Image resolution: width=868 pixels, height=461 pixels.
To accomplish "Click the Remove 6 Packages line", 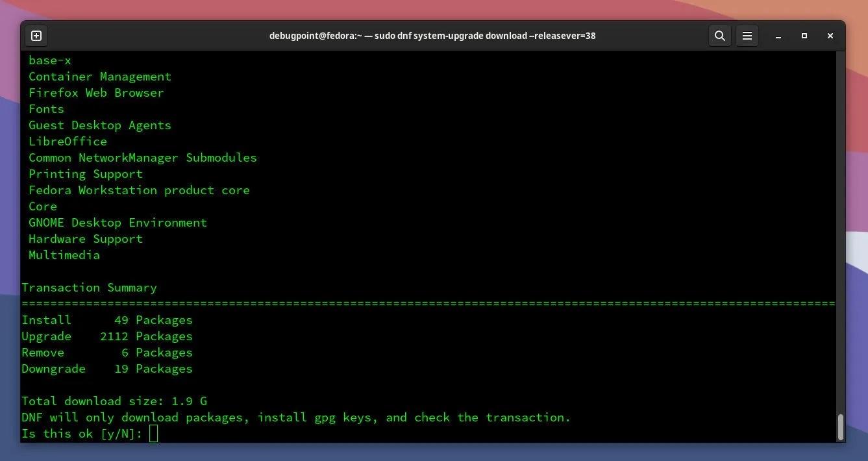I will (x=106, y=352).
